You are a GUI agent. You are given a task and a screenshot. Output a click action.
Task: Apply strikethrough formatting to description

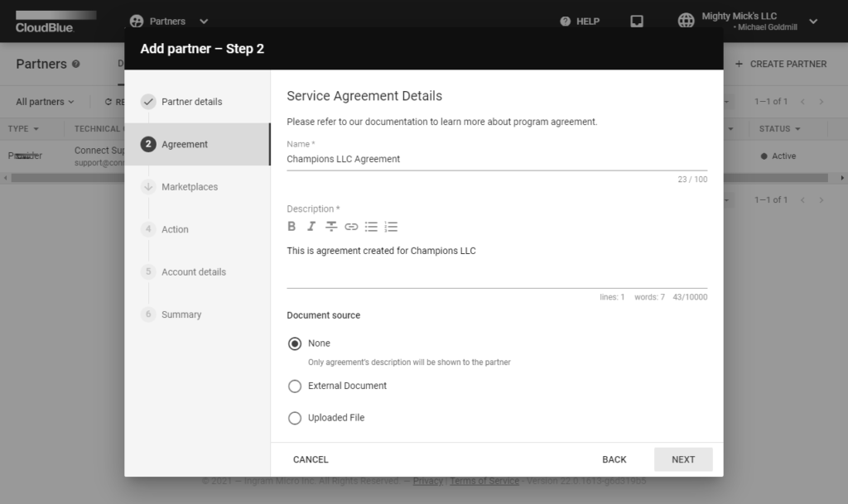click(x=331, y=227)
